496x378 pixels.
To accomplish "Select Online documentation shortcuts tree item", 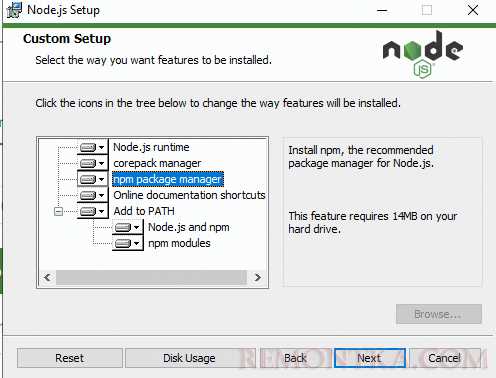I will pos(189,195).
